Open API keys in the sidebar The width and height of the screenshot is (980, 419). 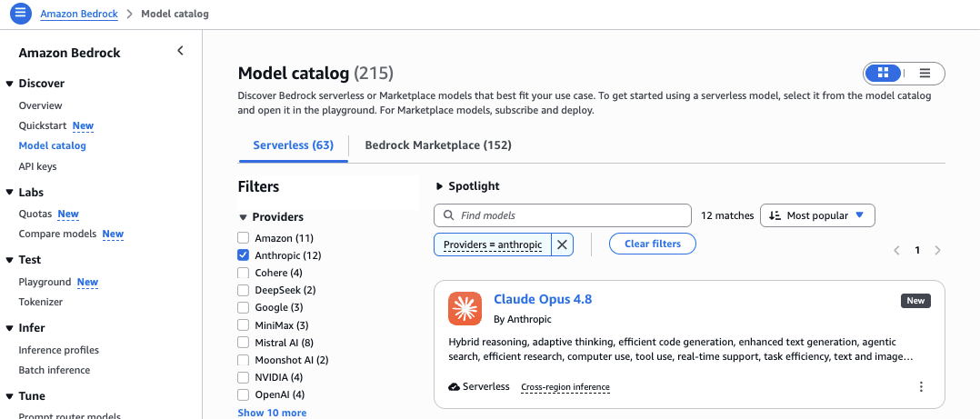pyautogui.click(x=37, y=166)
